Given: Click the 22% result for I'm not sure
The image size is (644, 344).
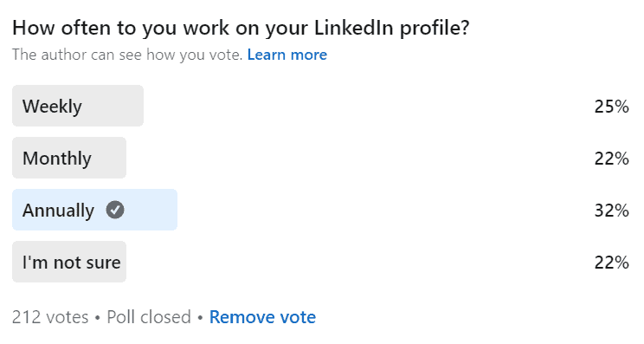Looking at the screenshot, I should [x=611, y=263].
